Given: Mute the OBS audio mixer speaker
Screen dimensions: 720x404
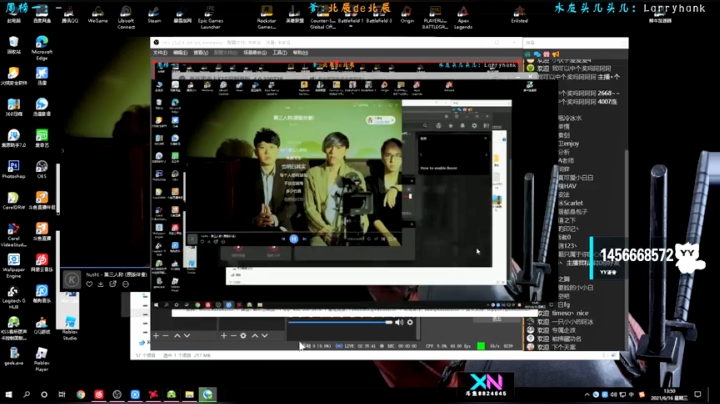Looking at the screenshot, I should coord(399,322).
